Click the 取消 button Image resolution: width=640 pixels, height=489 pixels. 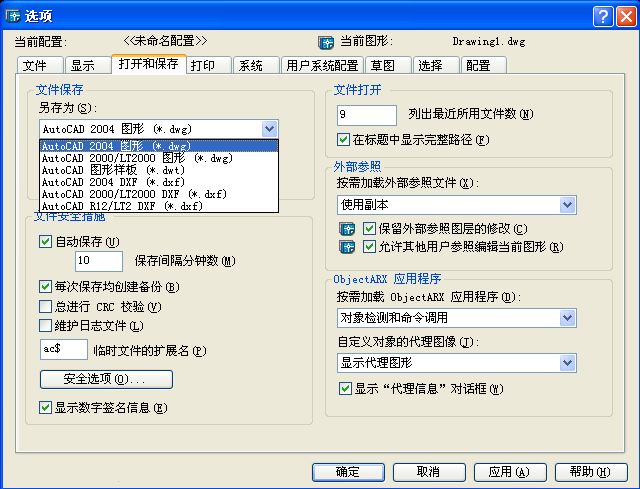[x=429, y=472]
